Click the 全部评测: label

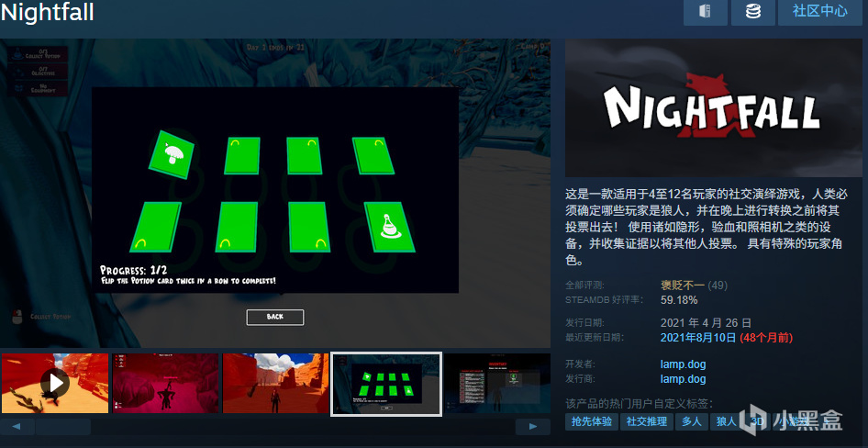(x=584, y=286)
